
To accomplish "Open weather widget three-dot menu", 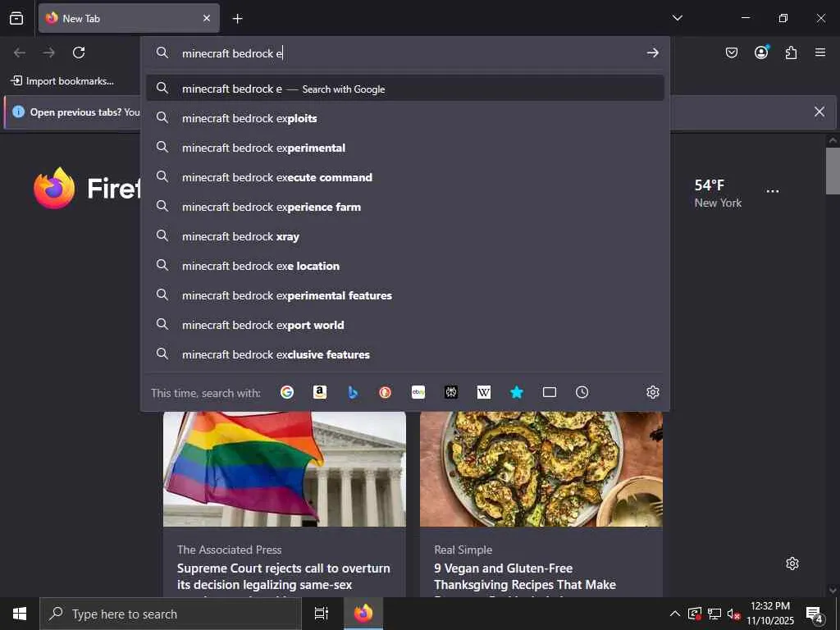I will tap(773, 191).
